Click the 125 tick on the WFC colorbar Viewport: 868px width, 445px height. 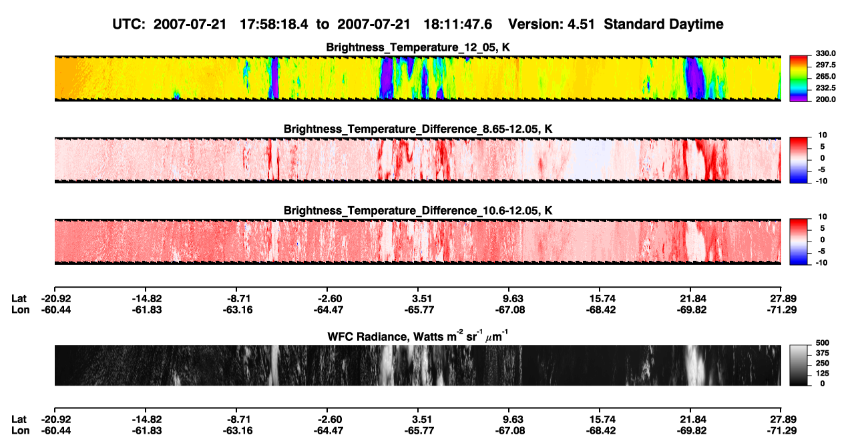(822, 374)
